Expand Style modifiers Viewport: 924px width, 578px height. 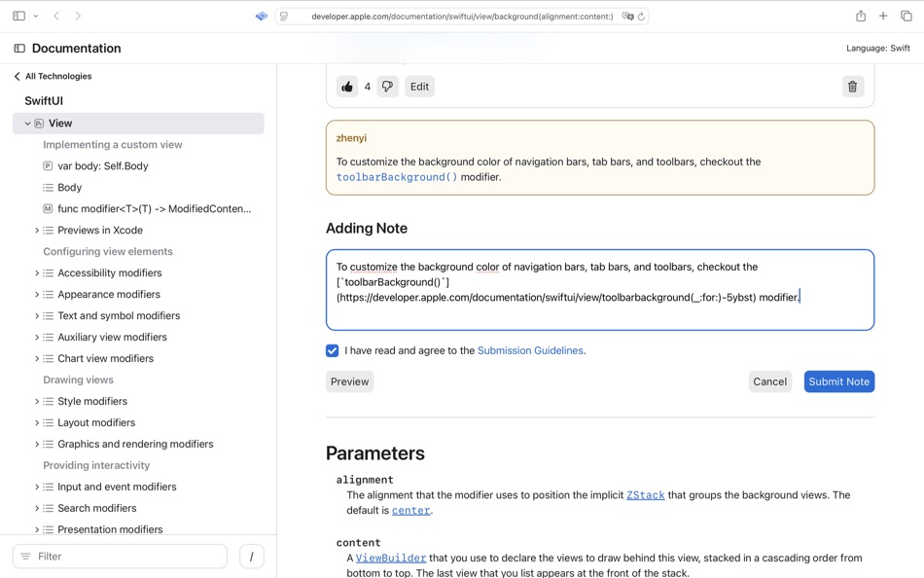[37, 401]
